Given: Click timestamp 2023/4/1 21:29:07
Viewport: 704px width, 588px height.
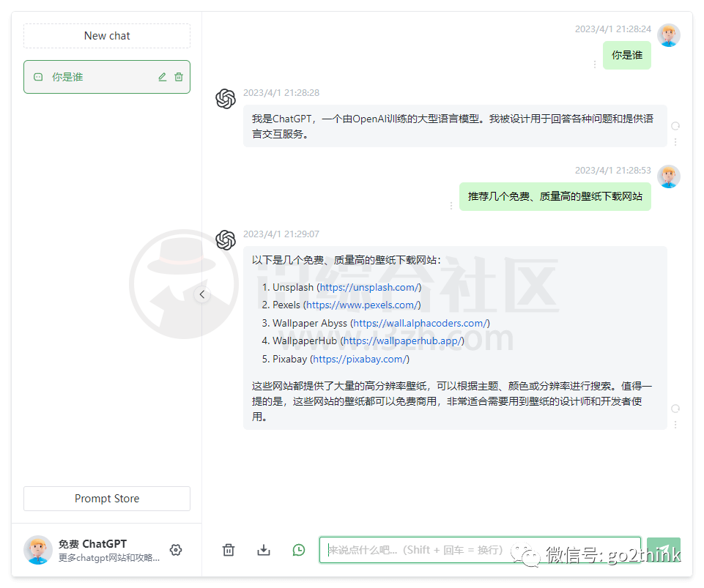Looking at the screenshot, I should pyautogui.click(x=281, y=234).
